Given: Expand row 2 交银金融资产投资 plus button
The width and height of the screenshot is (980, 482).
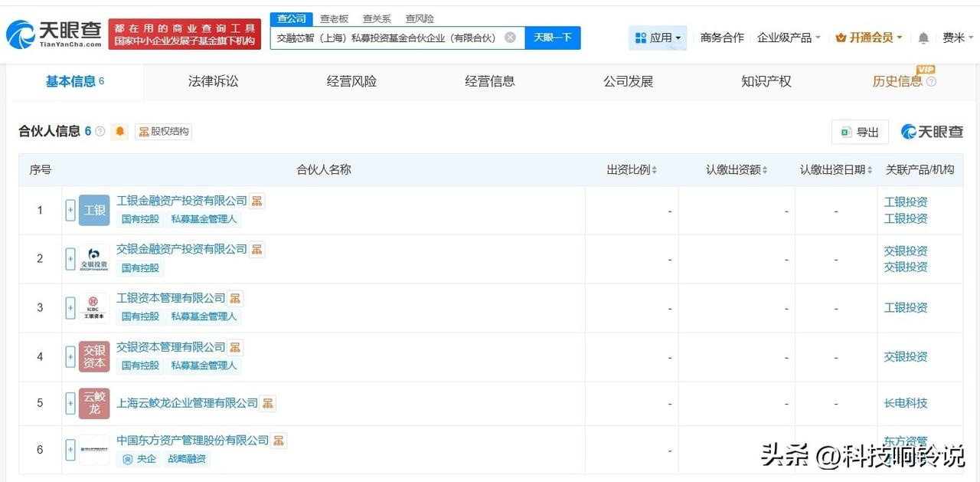Looking at the screenshot, I should tap(70, 259).
